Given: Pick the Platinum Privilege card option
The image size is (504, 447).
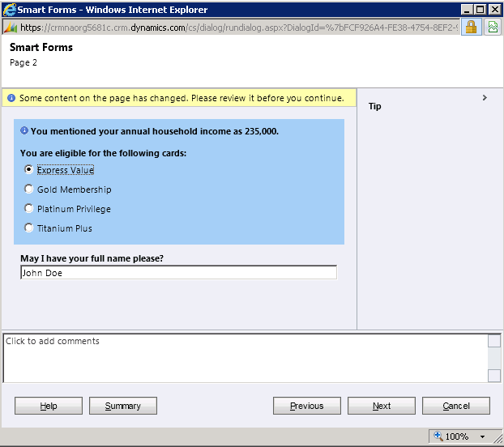Looking at the screenshot, I should click(29, 209).
